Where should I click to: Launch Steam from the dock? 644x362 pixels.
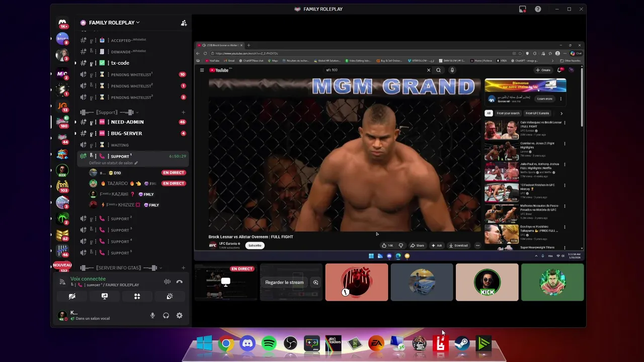point(462,344)
